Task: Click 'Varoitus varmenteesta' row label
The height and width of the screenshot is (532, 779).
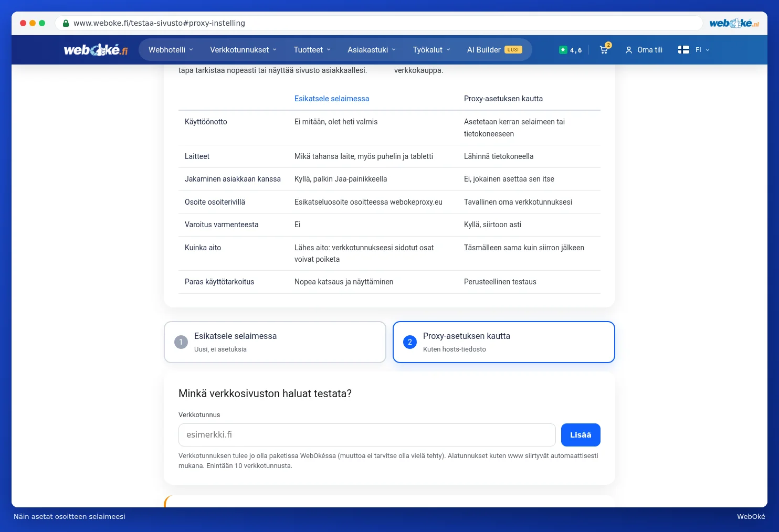Action: pyautogui.click(x=222, y=225)
